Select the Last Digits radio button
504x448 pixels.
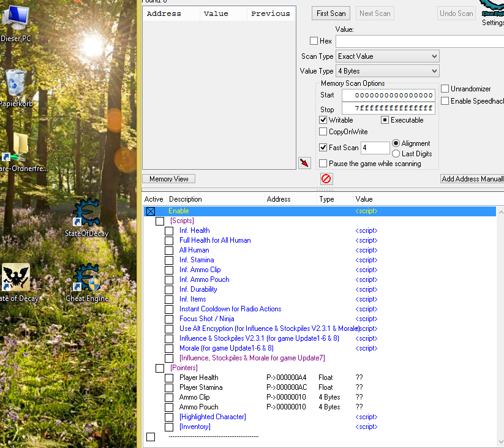pyautogui.click(x=396, y=154)
